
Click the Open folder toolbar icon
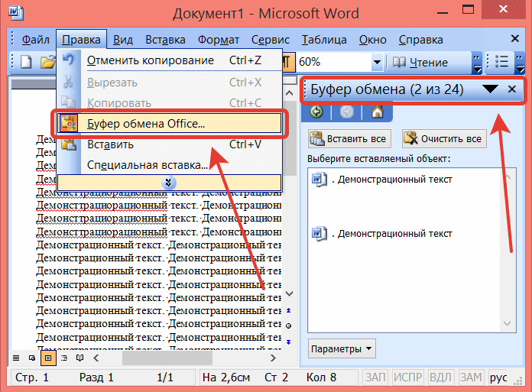point(47,62)
